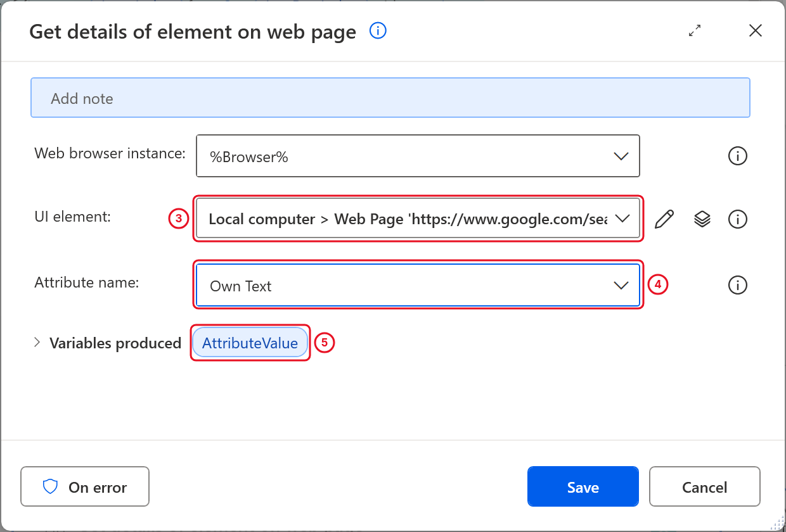Cancel the dialog
The width and height of the screenshot is (786, 532).
click(704, 487)
